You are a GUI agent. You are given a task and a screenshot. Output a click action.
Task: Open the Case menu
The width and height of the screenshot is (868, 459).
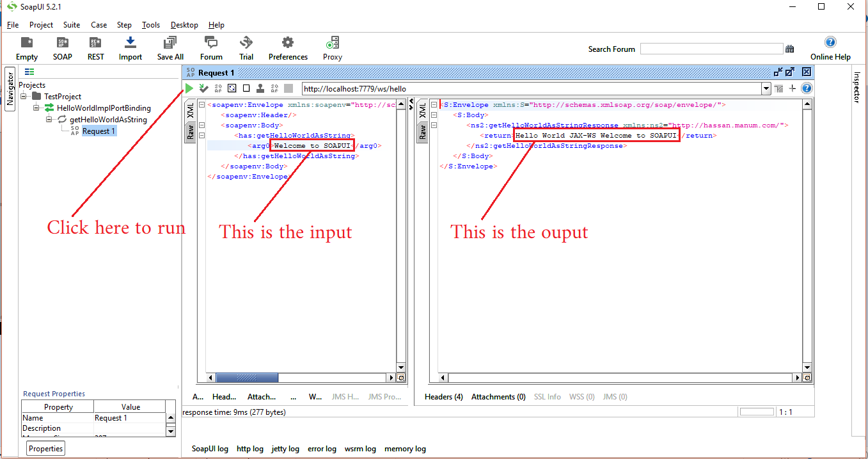point(99,25)
